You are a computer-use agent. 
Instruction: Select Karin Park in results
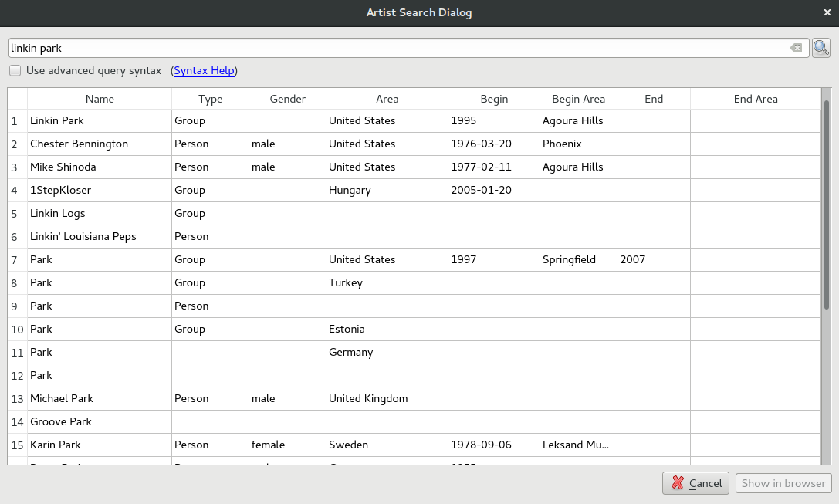click(100, 445)
